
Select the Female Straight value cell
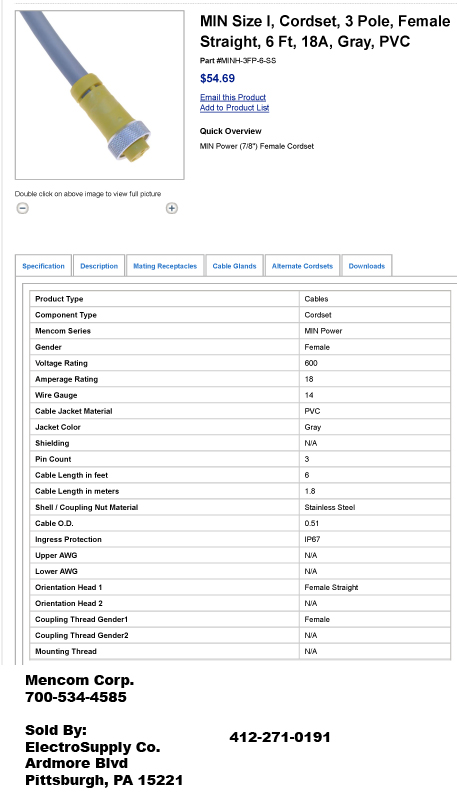coord(375,587)
